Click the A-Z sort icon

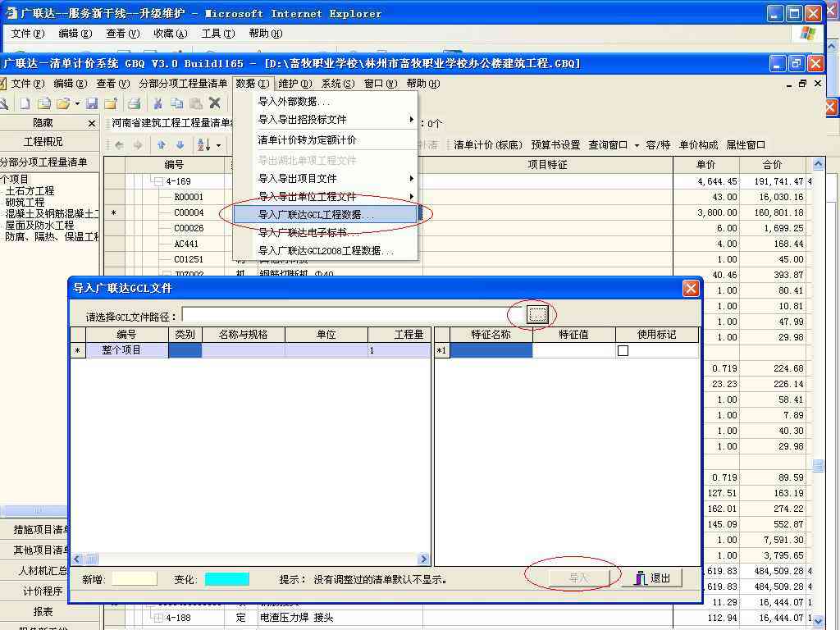203,144
